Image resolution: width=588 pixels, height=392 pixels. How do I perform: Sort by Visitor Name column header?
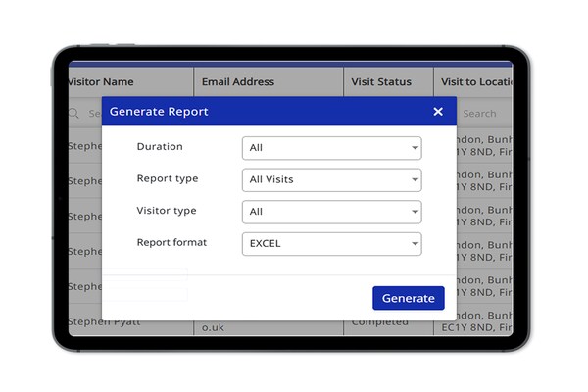(x=101, y=82)
